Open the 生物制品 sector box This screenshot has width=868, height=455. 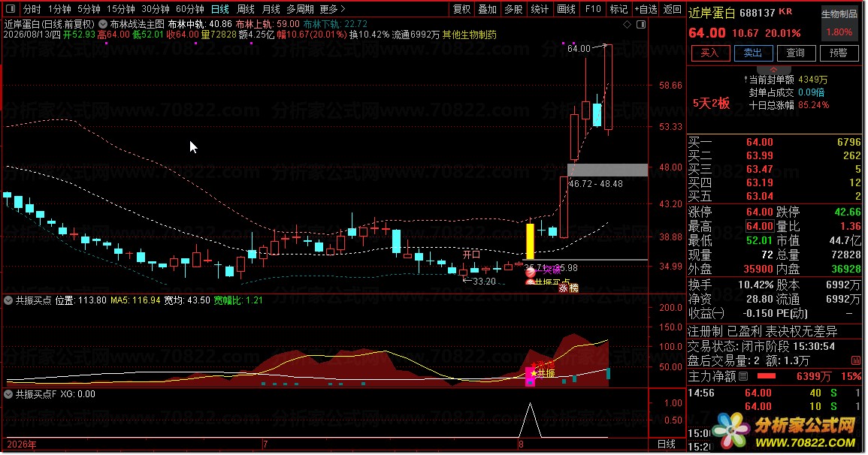point(839,23)
